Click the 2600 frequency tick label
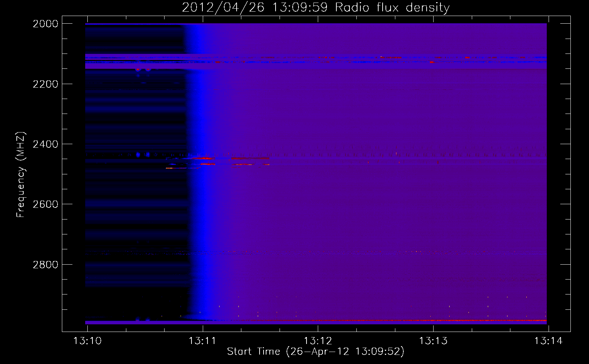Viewport: 589px width, 364px height. tap(46, 204)
